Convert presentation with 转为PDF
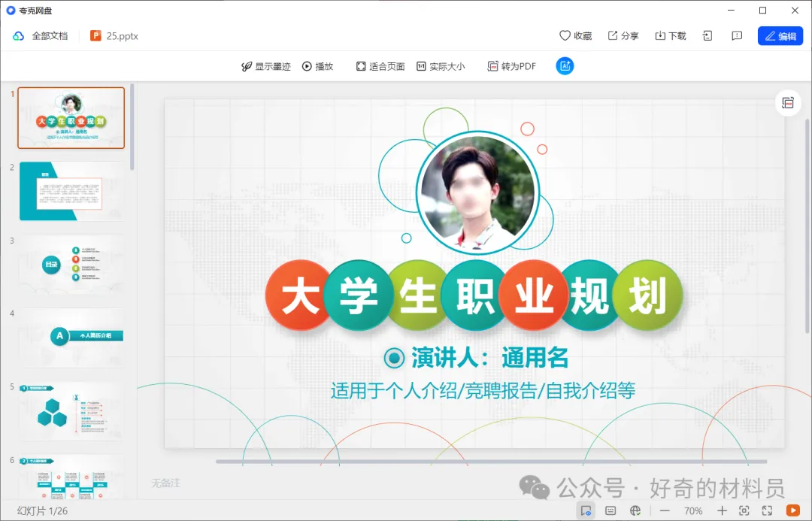The image size is (812, 521). coord(512,66)
